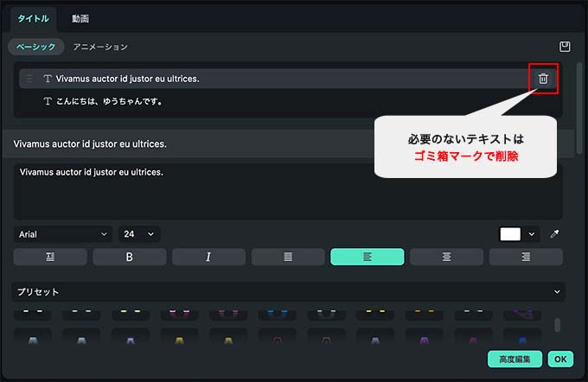
Task: Click the text icon beside こんにちは layer
Action: click(x=48, y=101)
